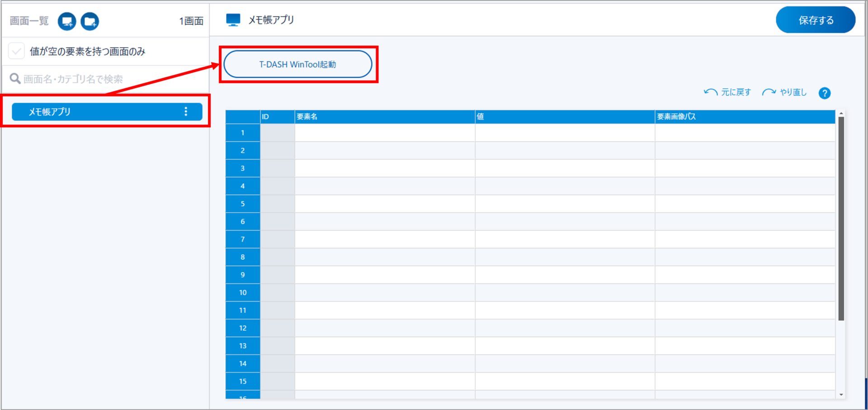The height and width of the screenshot is (410, 868).
Task: Open three-dot menu on メモ帳アプリ item
Action: (x=186, y=112)
